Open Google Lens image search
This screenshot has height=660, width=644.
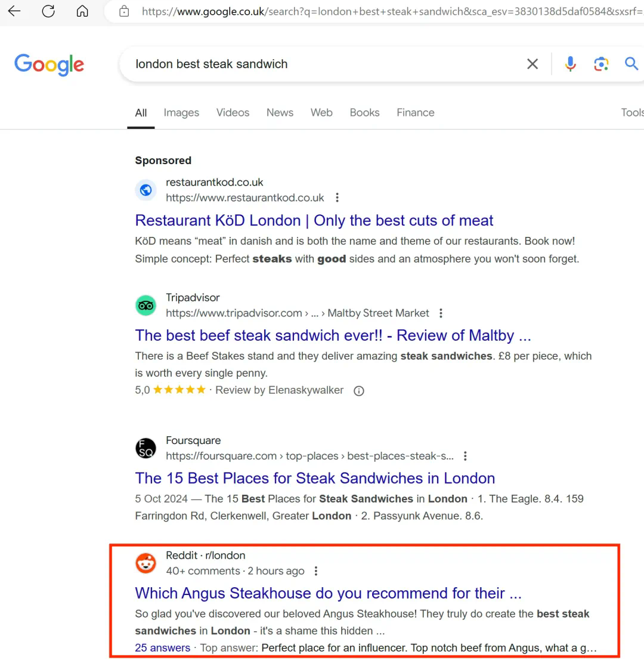coord(601,64)
